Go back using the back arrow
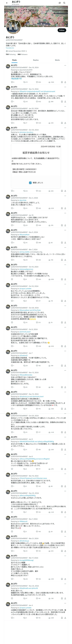 (7, 3)
